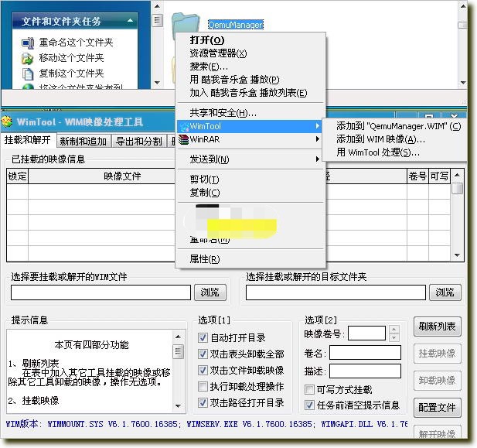Select 用 WimTool 处理(S)... submenu item
This screenshot has width=477, height=448.
click(394, 152)
